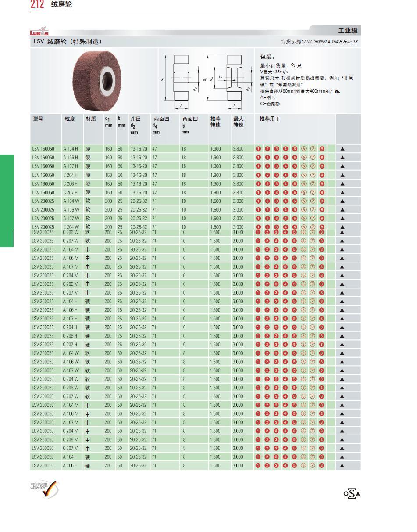Screen dimensions: 417x532
Task: Click outlined circle 6 in the LSV 160050 A 107 H row
Action: coord(303,166)
